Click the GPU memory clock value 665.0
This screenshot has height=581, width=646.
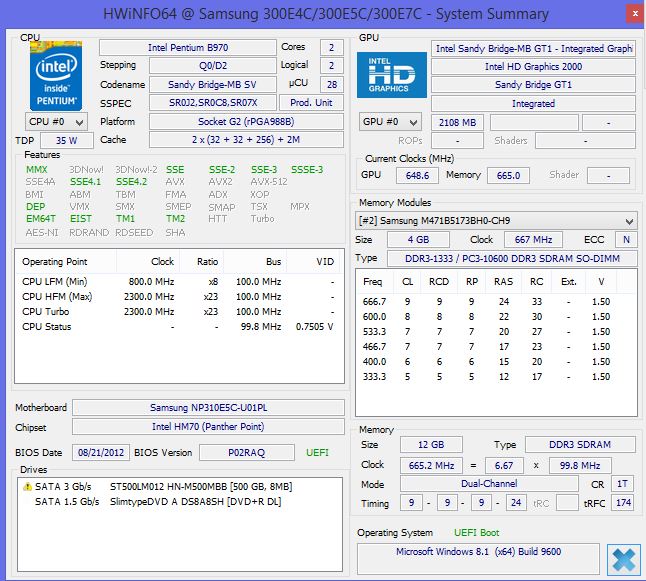(x=508, y=176)
